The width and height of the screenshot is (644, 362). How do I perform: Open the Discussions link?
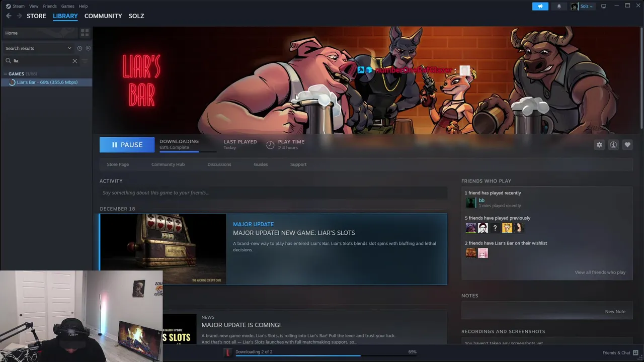tap(219, 164)
